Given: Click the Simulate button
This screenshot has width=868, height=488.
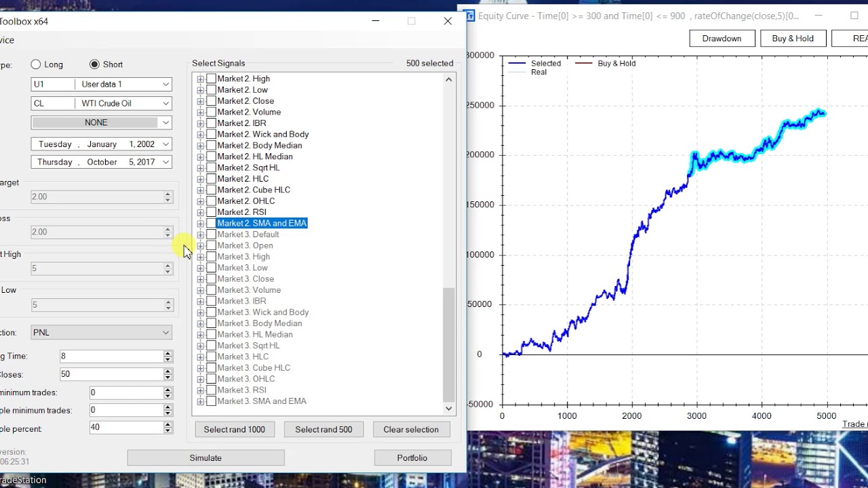Looking at the screenshot, I should point(205,458).
